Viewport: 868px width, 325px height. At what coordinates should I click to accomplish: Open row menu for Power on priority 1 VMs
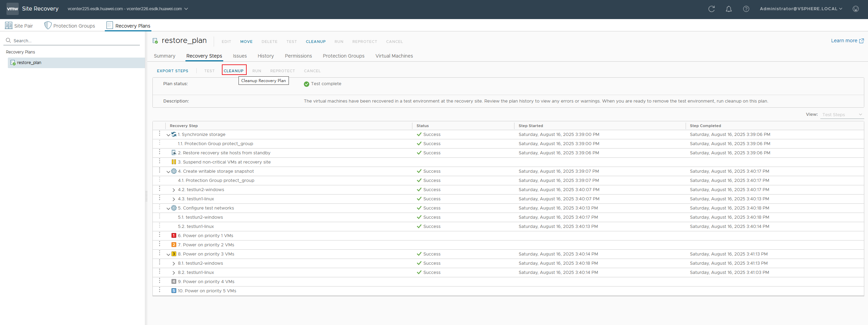click(159, 235)
